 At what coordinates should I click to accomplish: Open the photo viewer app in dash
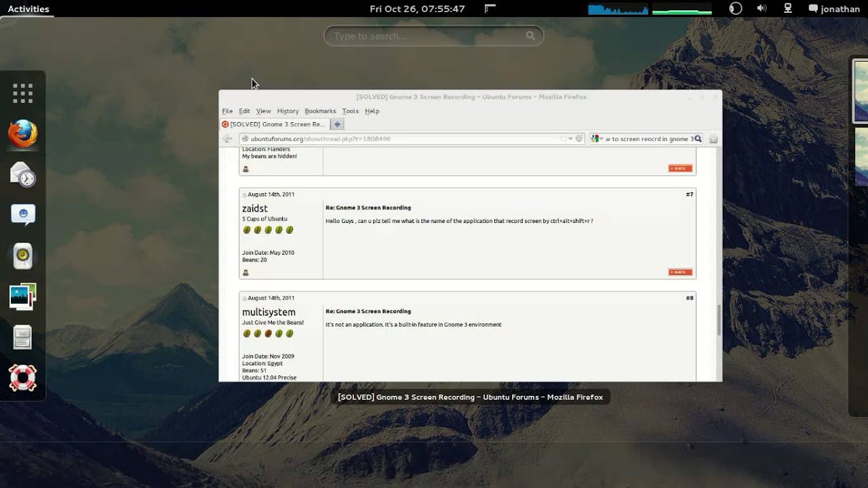tap(22, 296)
